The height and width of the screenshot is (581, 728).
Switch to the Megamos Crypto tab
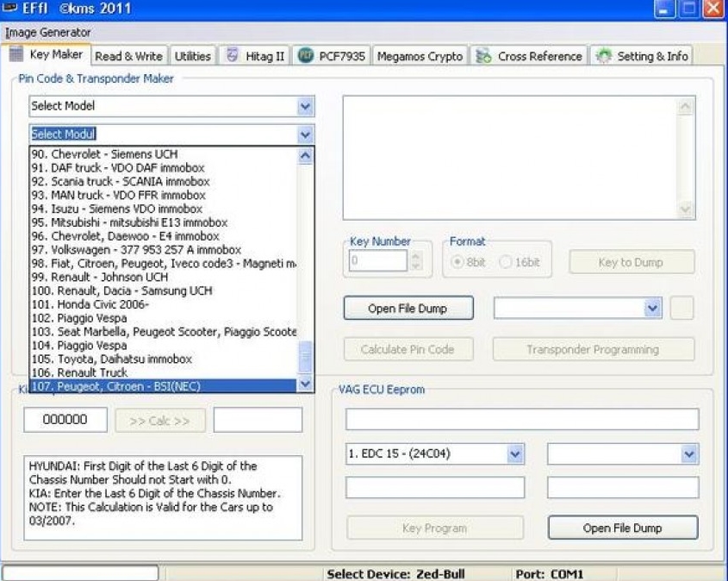(420, 56)
